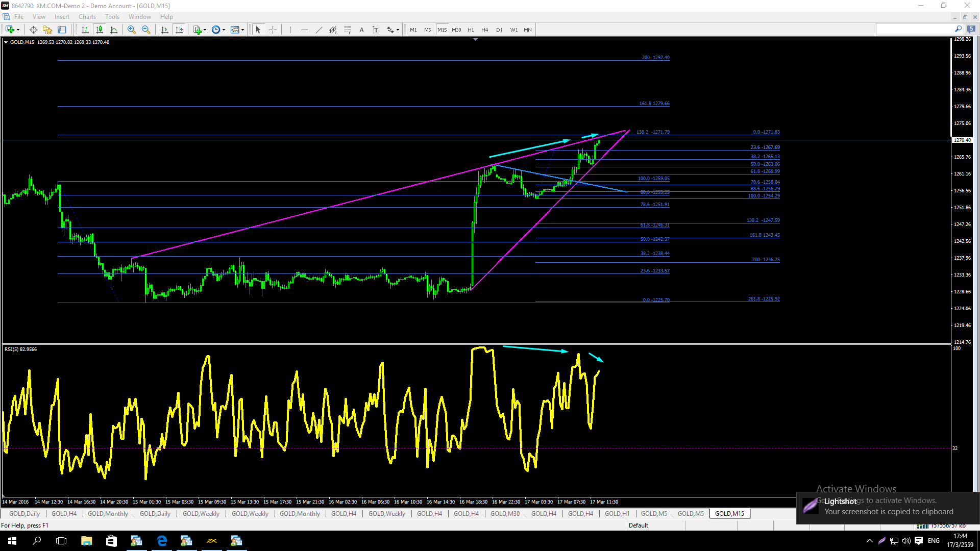
Task: Click the Zoom Out magnifier icon
Action: coord(146,30)
